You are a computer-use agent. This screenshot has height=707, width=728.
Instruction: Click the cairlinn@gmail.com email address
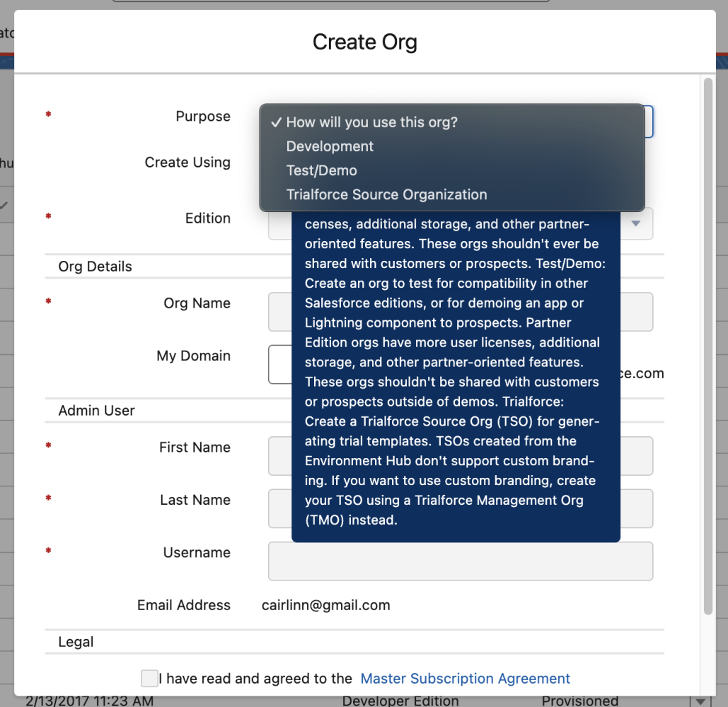coord(325,605)
